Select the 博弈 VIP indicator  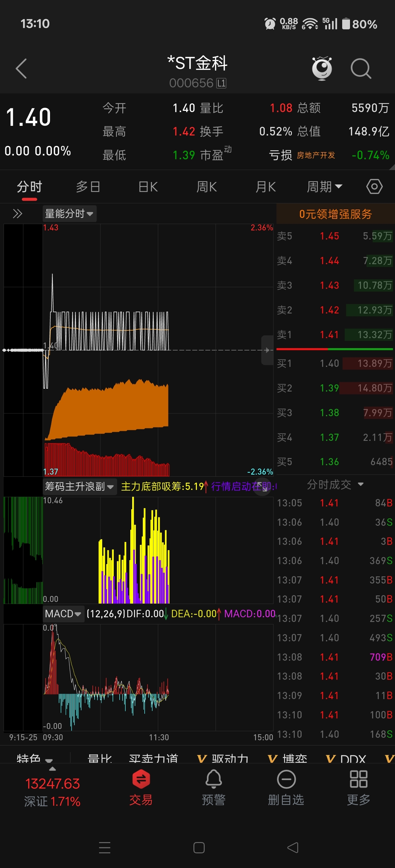[x=287, y=758]
